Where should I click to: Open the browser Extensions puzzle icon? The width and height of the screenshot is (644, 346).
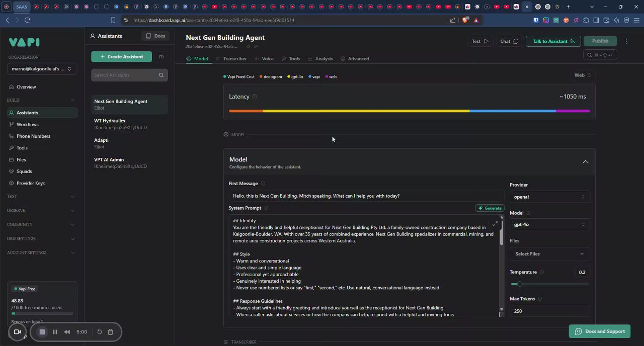[586, 20]
